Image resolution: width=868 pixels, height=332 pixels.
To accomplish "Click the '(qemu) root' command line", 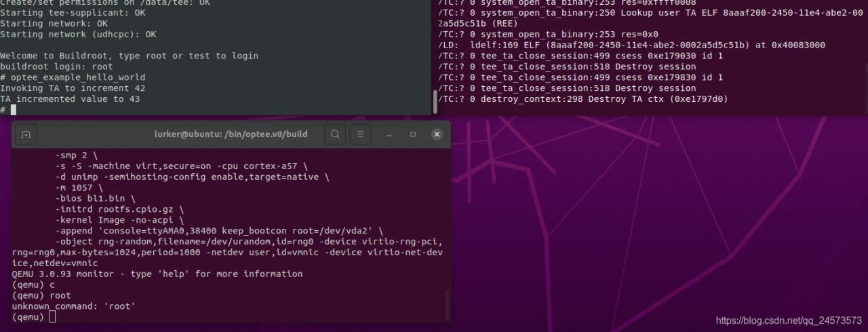I will (41, 295).
